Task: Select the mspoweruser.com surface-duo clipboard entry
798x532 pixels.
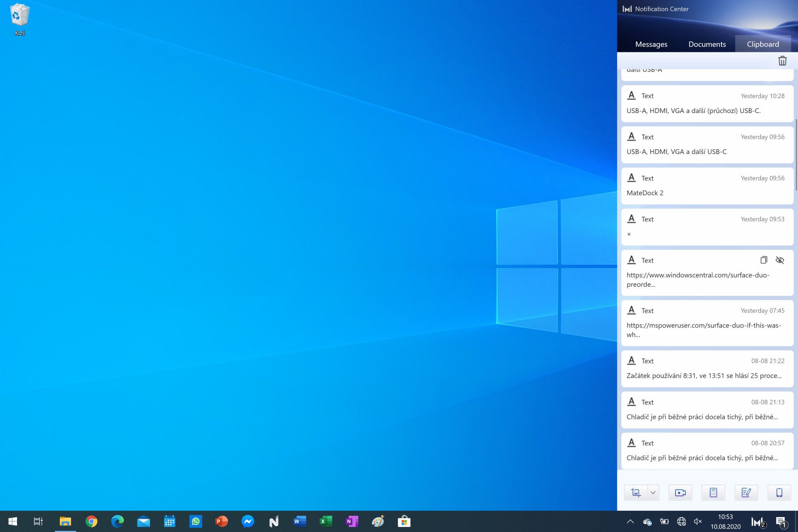Action: 707,323
